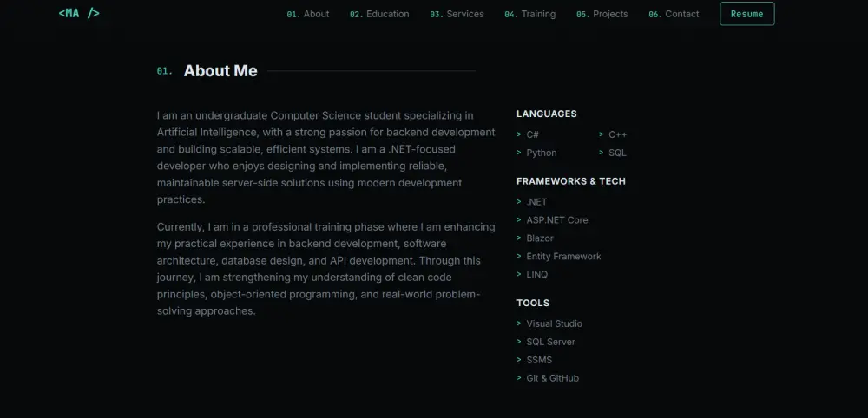Click the <MA /> logo
Viewport: 868px width, 418px height.
click(79, 13)
